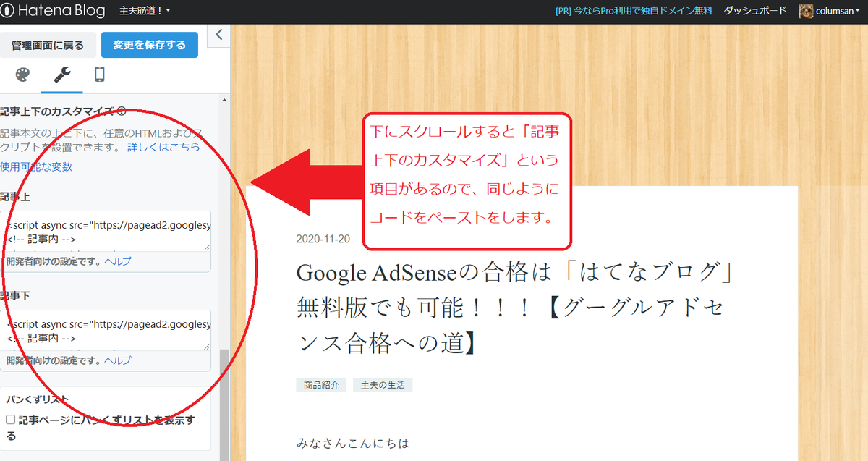Click the 記事上下のカスタマイズ heading text
The height and width of the screenshot is (461, 868).
click(x=56, y=111)
